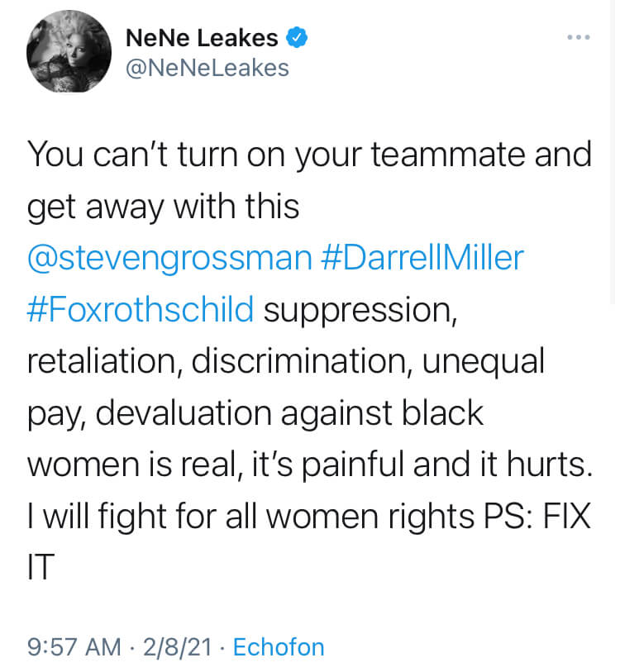Click the final "IT" word of the tweet
Viewport: 620px width, 672px height.
click(x=41, y=566)
